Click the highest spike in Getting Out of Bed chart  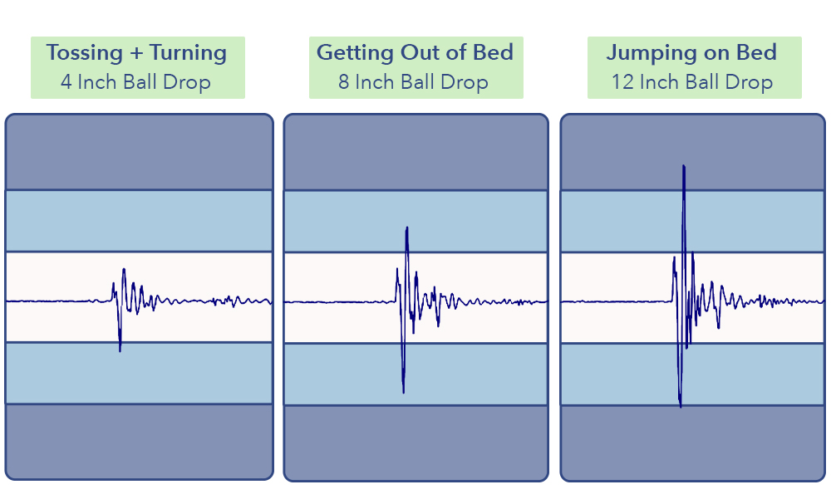[x=406, y=229]
